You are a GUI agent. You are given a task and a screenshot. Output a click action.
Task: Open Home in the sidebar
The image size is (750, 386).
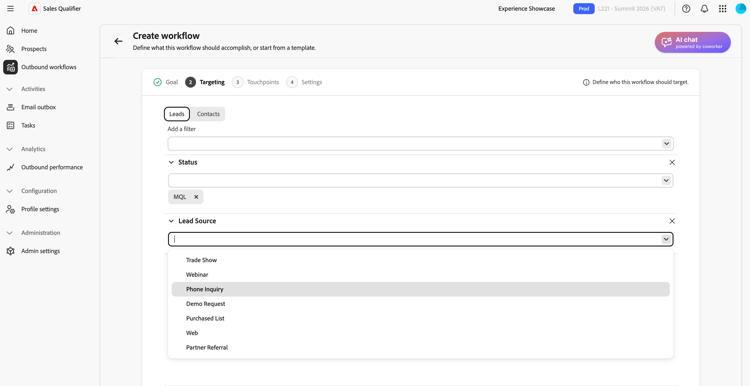[29, 31]
